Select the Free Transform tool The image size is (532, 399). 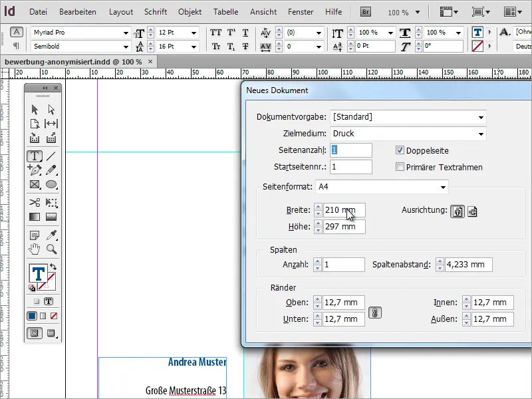51,203
